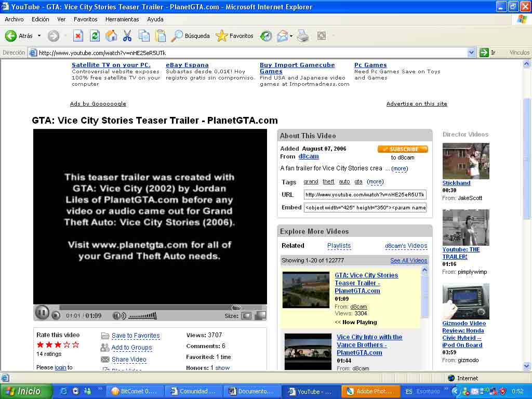Adjust the video volume slider
Viewport: 532px width, 399px height.
pos(142,316)
